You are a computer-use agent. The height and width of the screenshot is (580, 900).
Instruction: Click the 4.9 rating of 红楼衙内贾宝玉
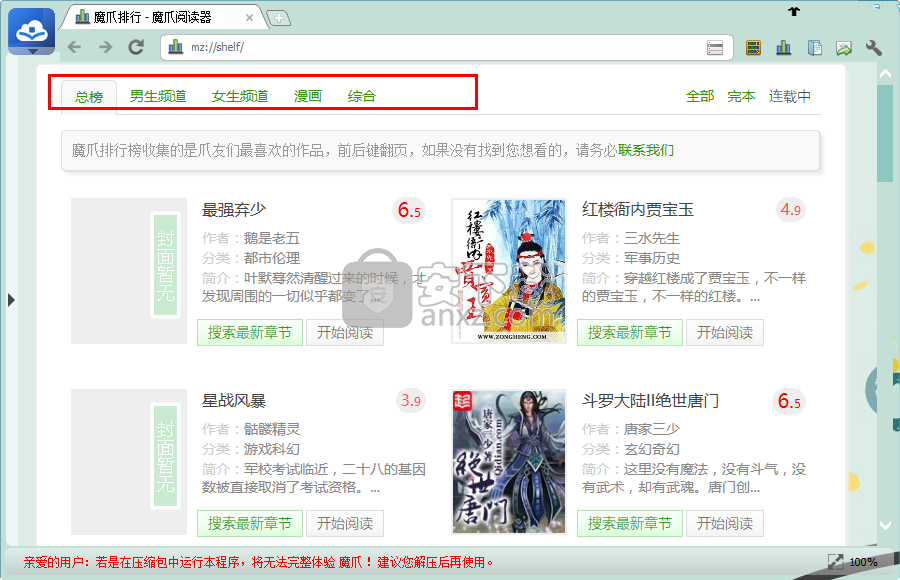(790, 210)
